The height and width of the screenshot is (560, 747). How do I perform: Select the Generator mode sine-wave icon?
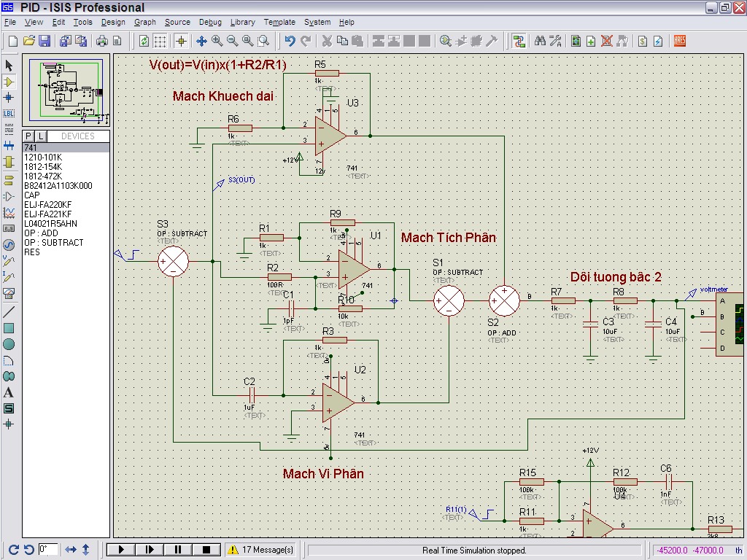(9, 244)
